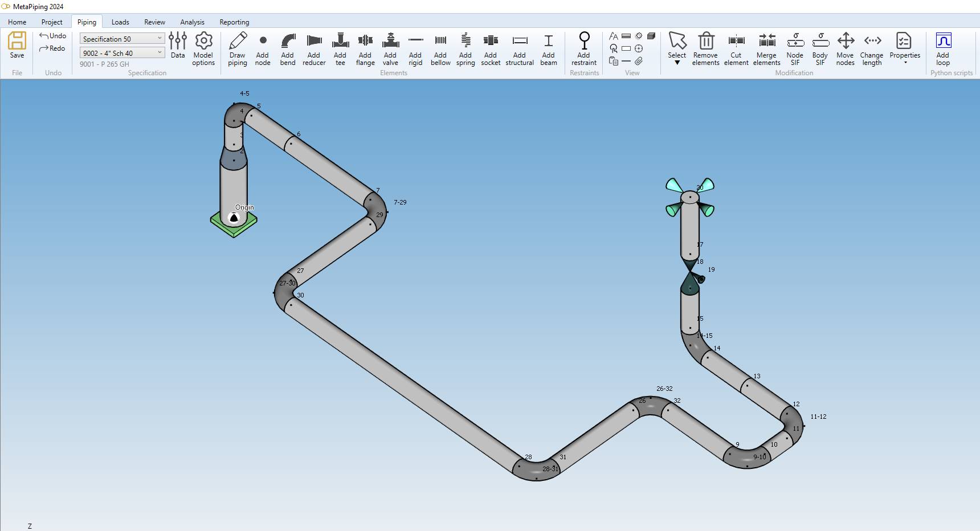Select the Draw piping tool
The height and width of the screenshot is (531, 980).
[238, 49]
